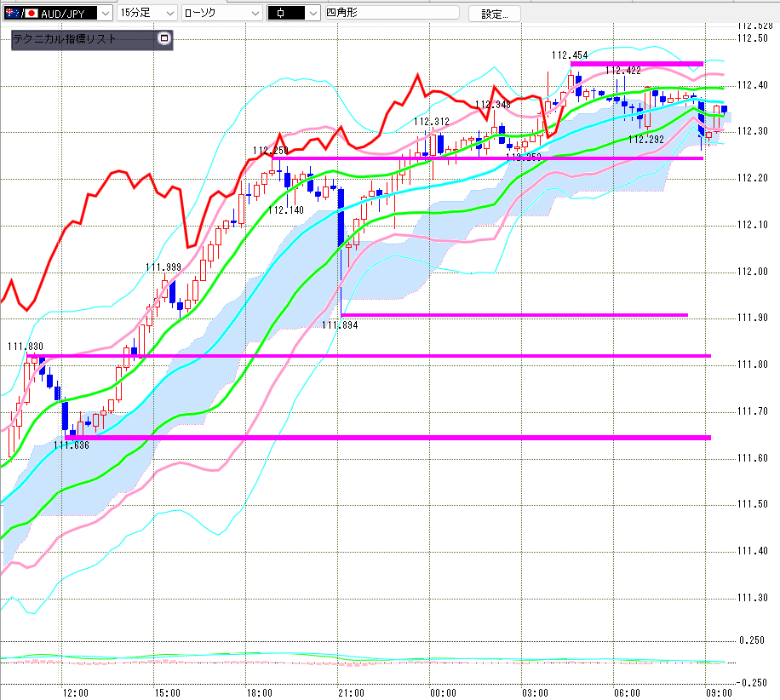Click the 111.830 price annotation
The width and height of the screenshot is (780, 700).
point(26,347)
